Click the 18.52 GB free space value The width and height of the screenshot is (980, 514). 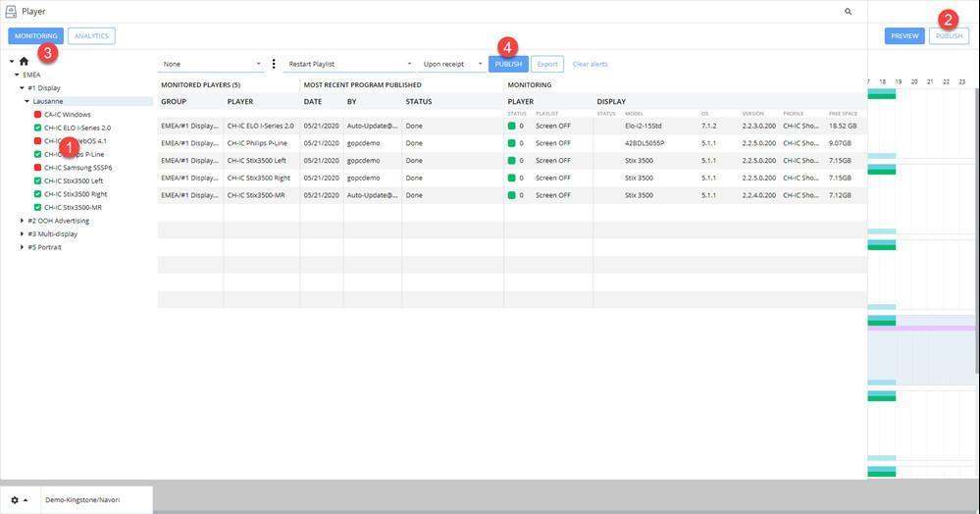coord(843,126)
